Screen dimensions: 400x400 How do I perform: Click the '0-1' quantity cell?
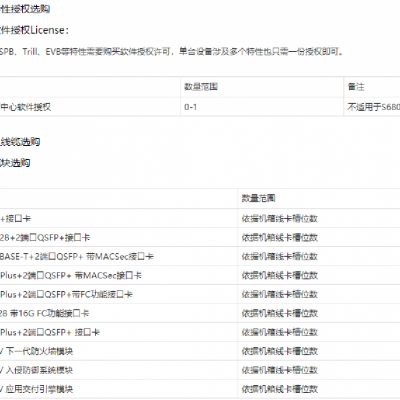point(190,107)
